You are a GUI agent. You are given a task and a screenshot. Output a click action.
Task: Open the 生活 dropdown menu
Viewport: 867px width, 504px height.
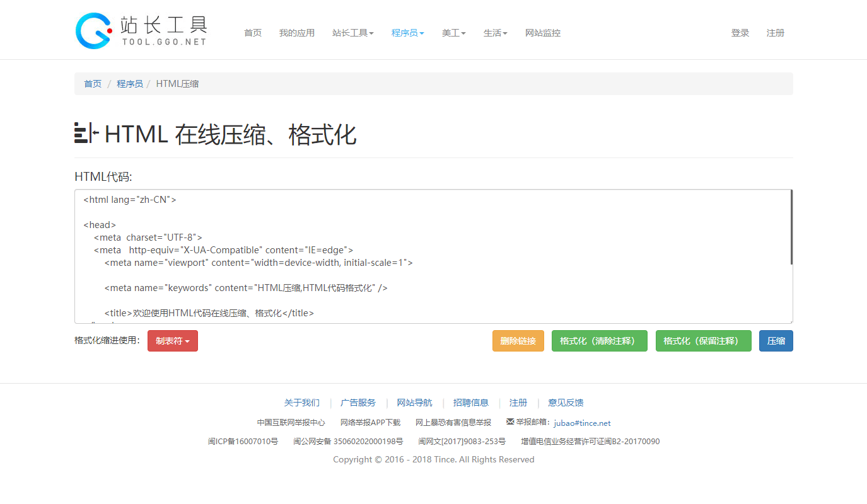click(495, 33)
